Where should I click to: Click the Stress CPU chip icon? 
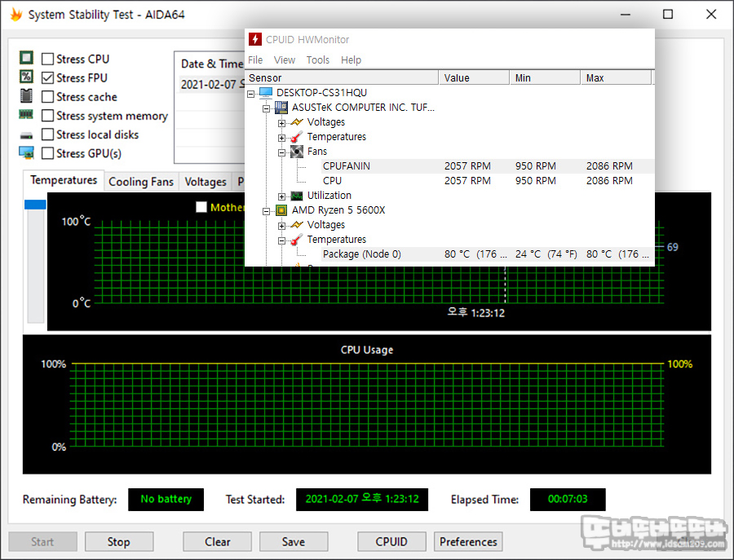point(26,58)
